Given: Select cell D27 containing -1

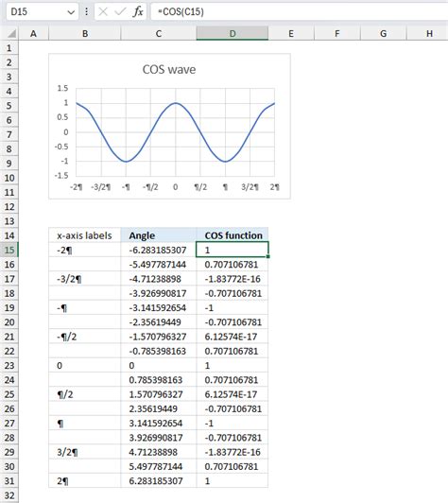Looking at the screenshot, I should point(233,424).
